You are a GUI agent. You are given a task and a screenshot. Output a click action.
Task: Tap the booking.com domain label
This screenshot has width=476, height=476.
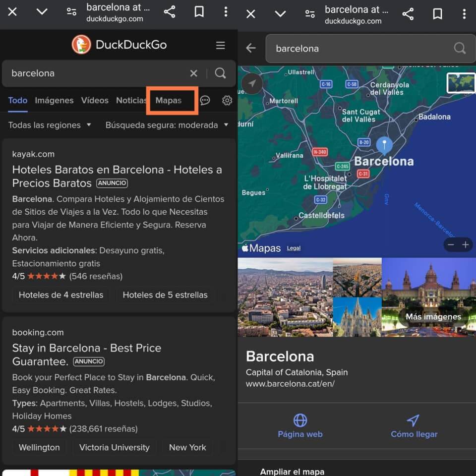click(x=38, y=332)
